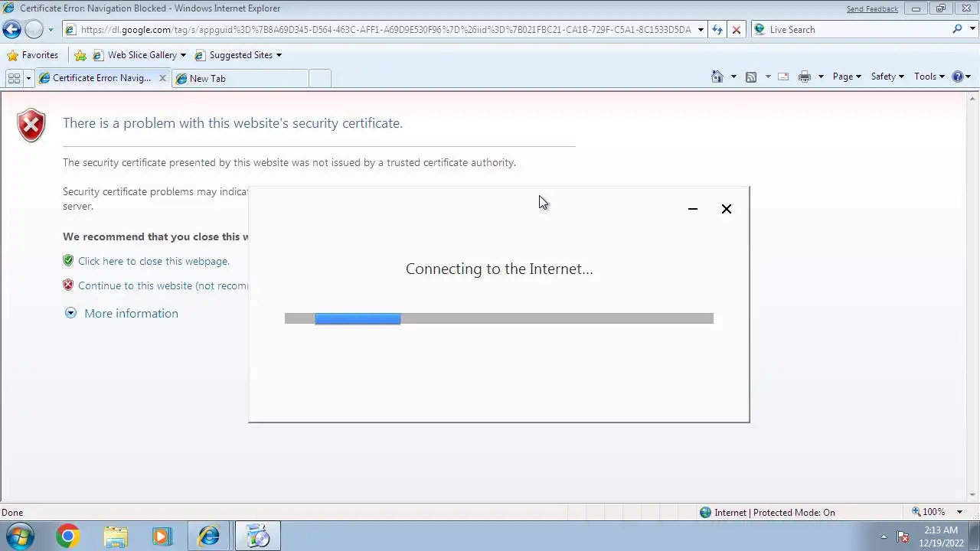Click the Windows Start button
The image size is (980, 551).
pos(20,536)
